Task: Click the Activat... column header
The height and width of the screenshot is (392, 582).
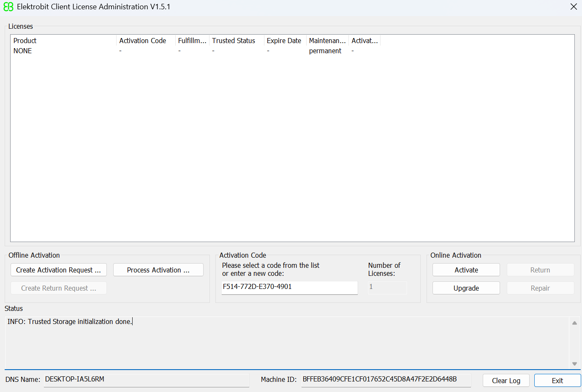Action: [364, 41]
